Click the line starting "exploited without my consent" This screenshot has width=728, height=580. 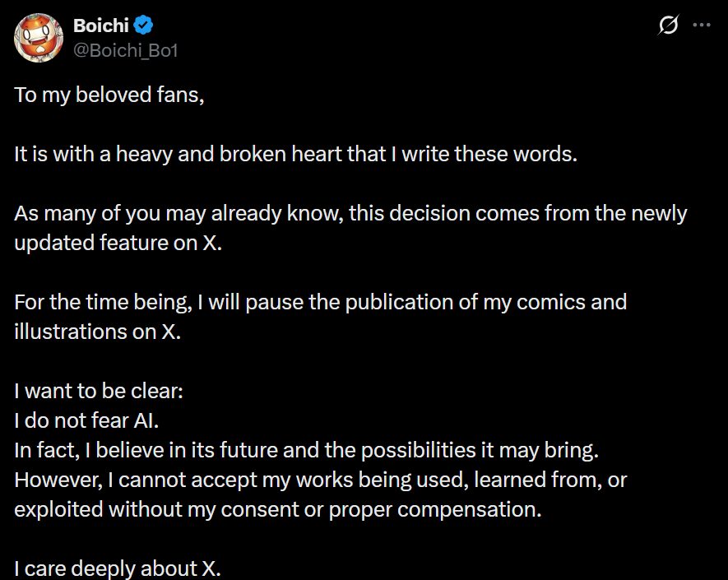click(x=277, y=509)
